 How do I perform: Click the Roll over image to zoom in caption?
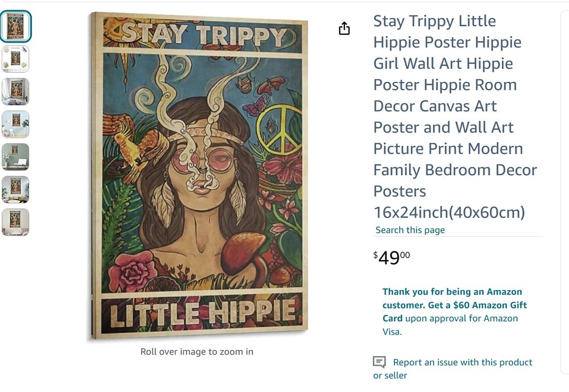tap(197, 352)
